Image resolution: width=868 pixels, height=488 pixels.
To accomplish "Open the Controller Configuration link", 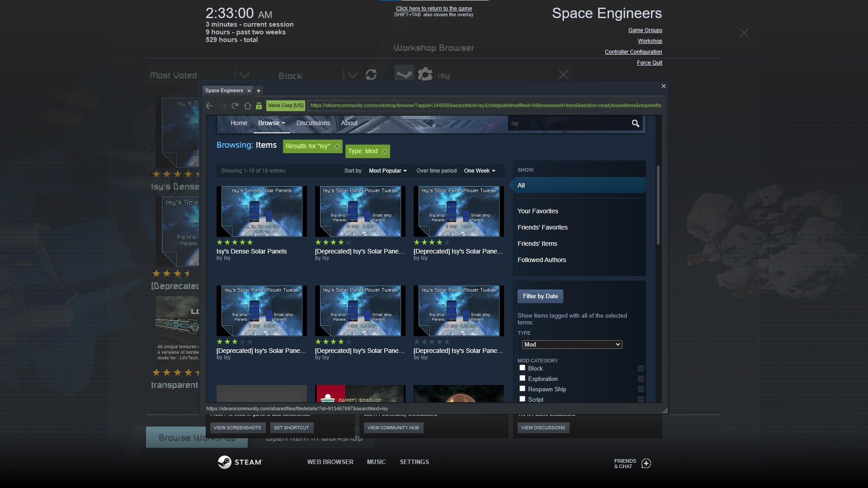I will point(633,52).
